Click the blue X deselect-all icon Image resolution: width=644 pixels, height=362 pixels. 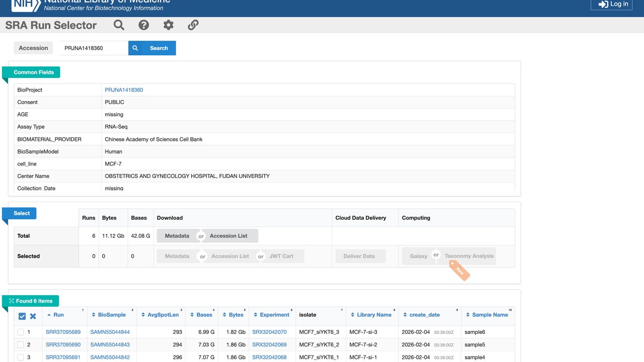pyautogui.click(x=33, y=316)
